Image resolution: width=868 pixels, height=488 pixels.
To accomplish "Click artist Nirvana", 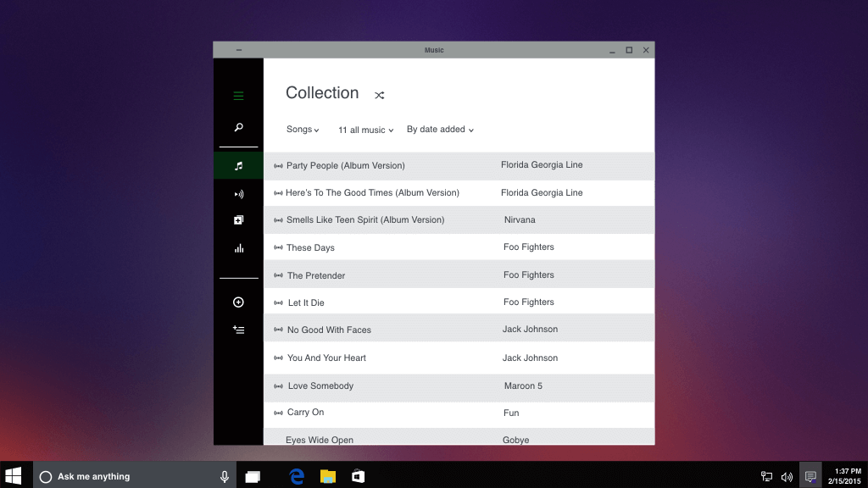I will point(520,219).
